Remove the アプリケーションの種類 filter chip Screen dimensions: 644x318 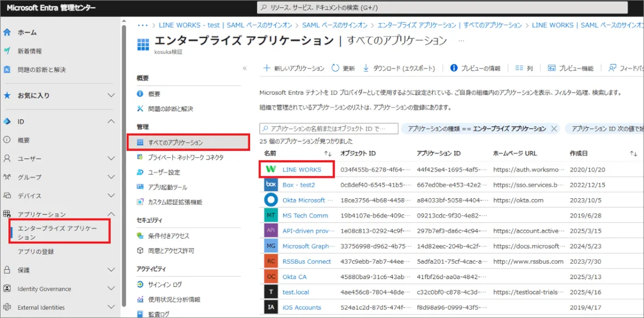coord(554,129)
